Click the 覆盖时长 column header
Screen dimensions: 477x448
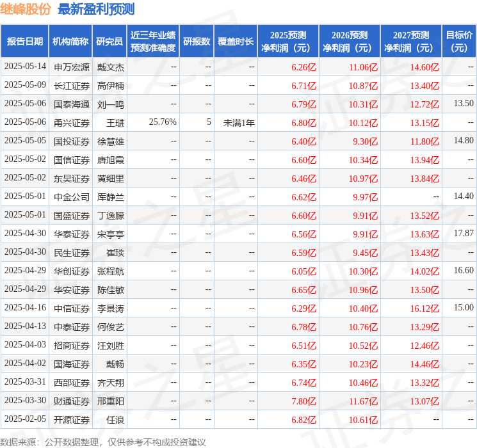(236, 42)
